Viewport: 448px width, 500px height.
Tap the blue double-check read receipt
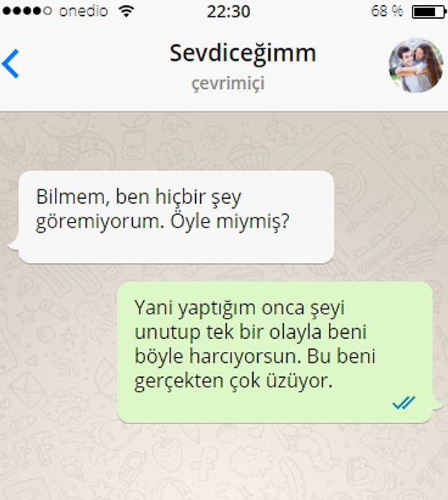click(x=404, y=402)
